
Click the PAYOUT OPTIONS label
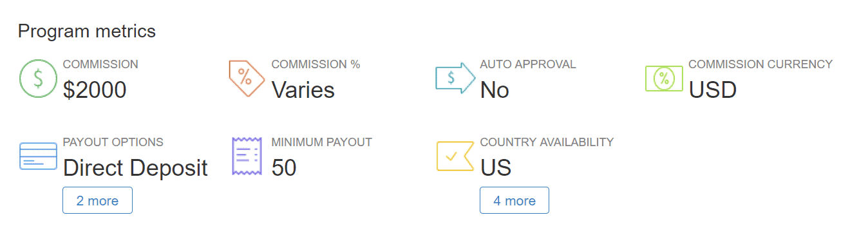[113, 142]
